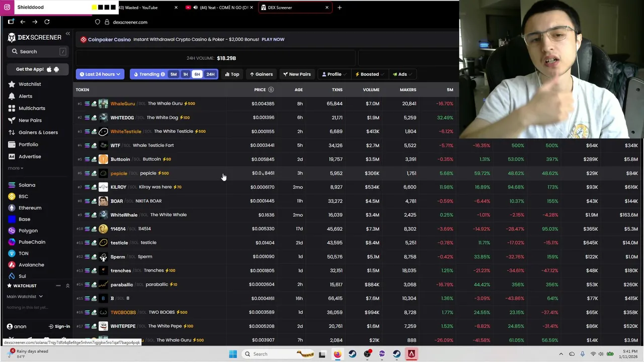Sort by MAKERS column header
Screen dimensions: 644x362
coord(408,89)
